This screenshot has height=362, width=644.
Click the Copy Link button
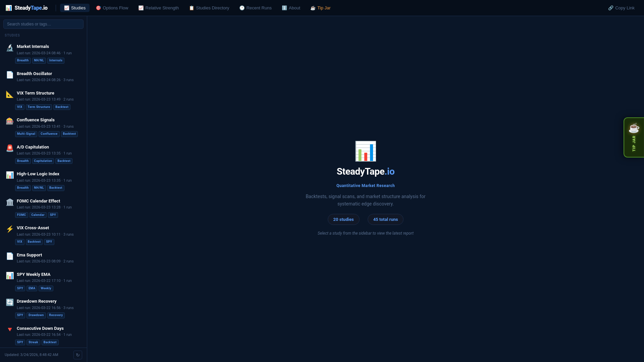[x=622, y=8]
